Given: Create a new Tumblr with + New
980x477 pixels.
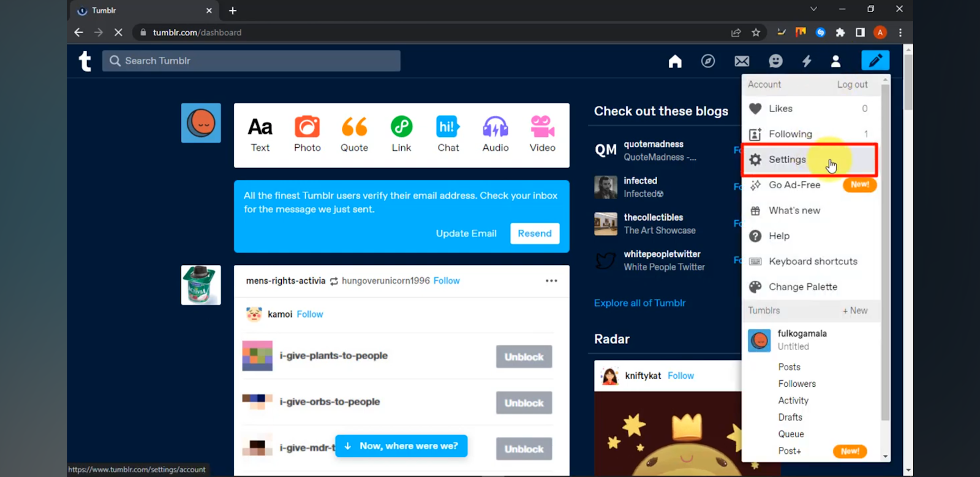Looking at the screenshot, I should (x=855, y=310).
